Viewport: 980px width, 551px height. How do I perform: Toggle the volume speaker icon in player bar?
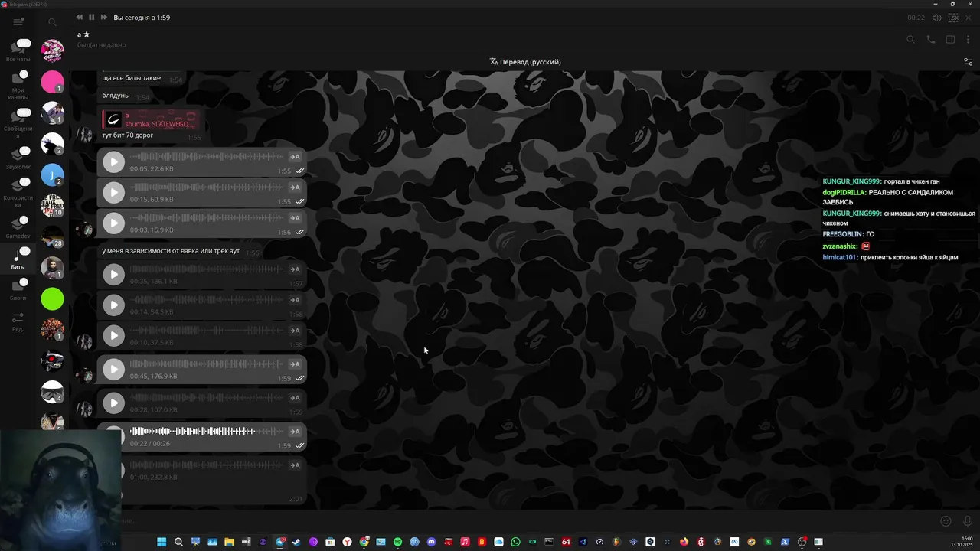(936, 18)
